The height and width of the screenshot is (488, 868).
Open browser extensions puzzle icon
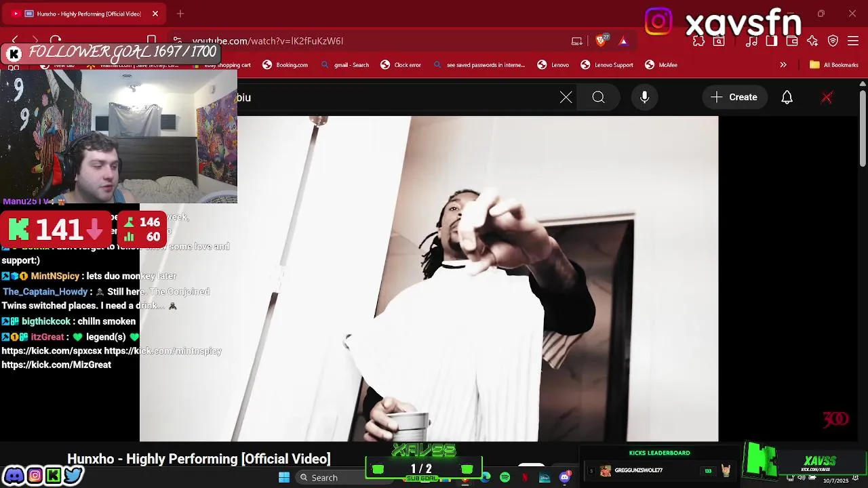click(x=698, y=41)
